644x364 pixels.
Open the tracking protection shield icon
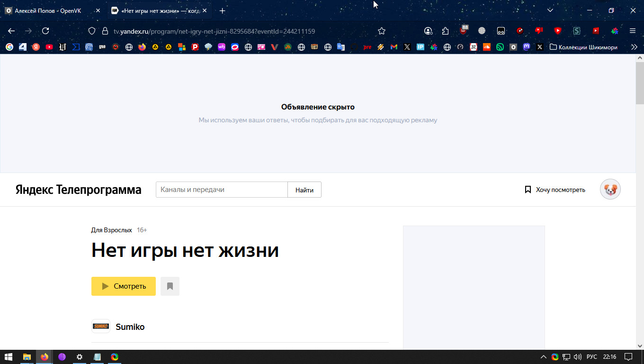pos(92,31)
